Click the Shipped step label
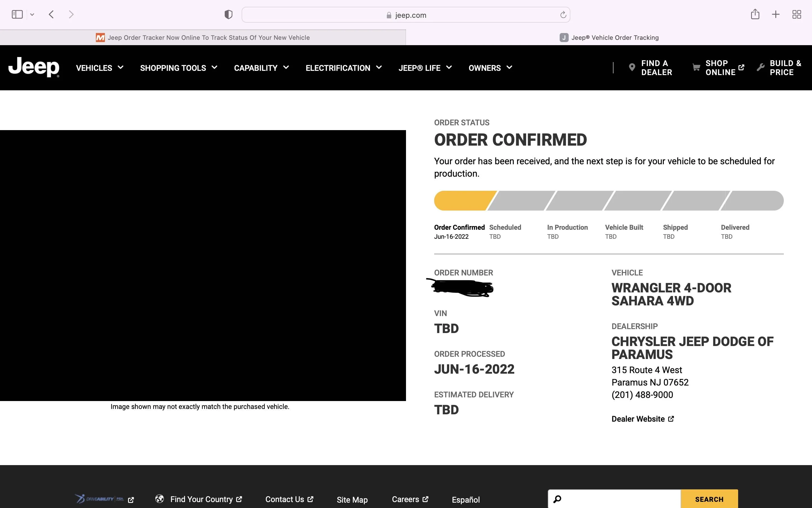The image size is (812, 508). click(x=676, y=227)
